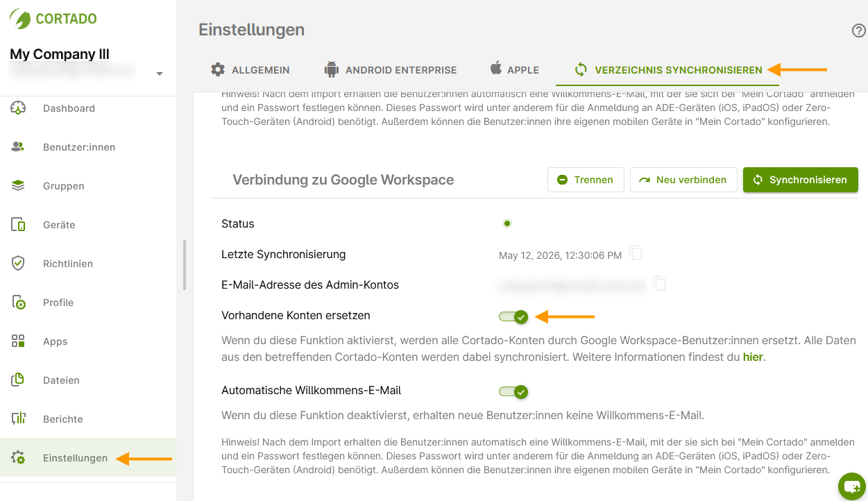Copy the admin account e-mail address
This screenshot has height=501, width=868.
click(659, 283)
